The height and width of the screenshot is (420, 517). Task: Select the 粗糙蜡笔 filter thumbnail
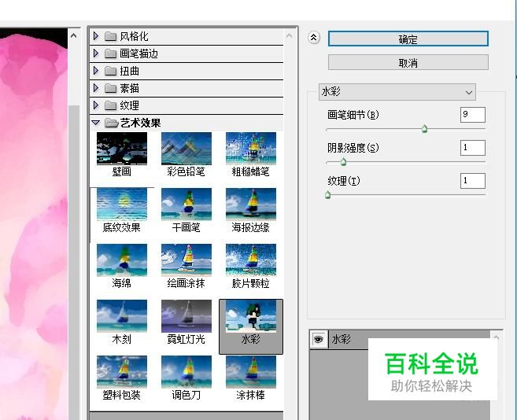(251, 149)
